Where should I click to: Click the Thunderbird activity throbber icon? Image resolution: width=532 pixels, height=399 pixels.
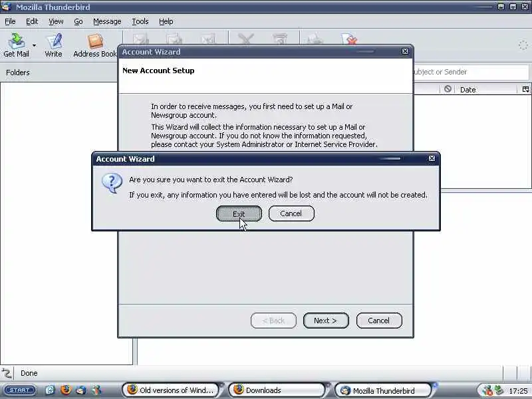(x=523, y=45)
